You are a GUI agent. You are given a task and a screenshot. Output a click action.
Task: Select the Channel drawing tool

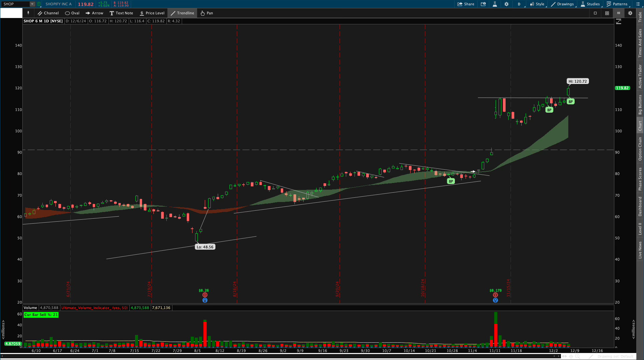pyautogui.click(x=48, y=13)
